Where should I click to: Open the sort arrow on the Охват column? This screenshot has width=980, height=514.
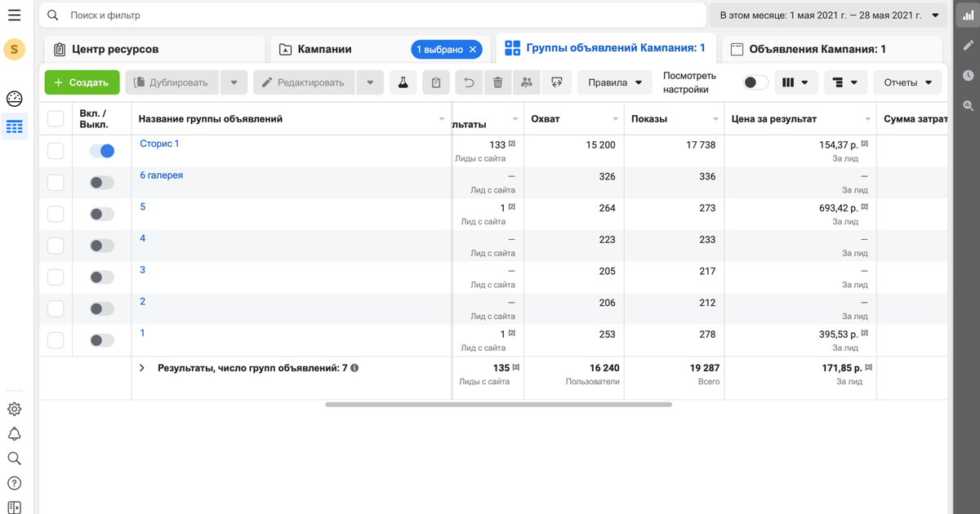[616, 119]
